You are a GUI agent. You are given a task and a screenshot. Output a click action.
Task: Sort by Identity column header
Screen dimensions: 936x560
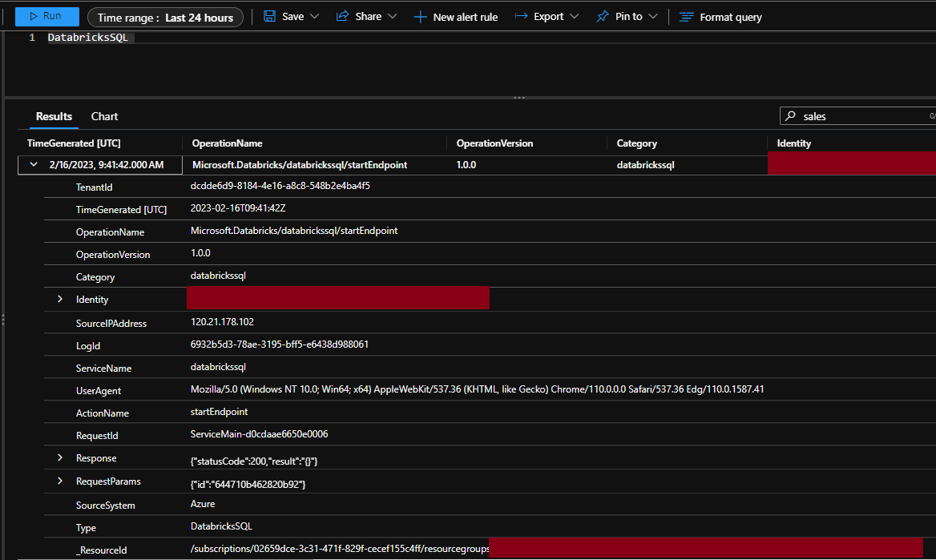tap(794, 143)
